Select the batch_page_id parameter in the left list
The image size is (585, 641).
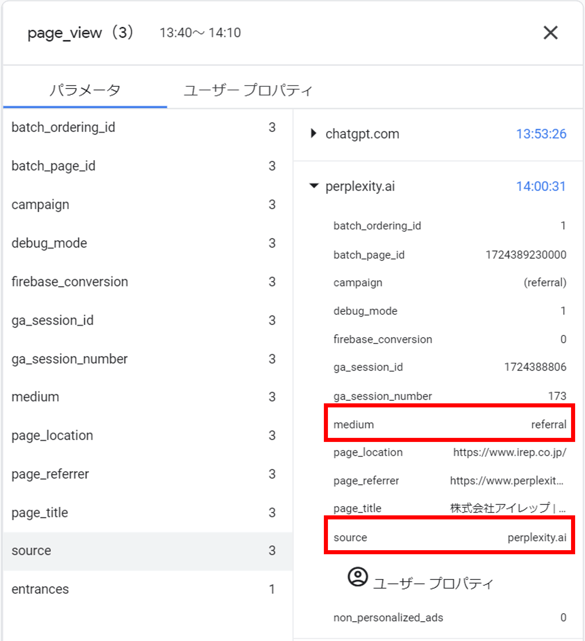(x=147, y=166)
